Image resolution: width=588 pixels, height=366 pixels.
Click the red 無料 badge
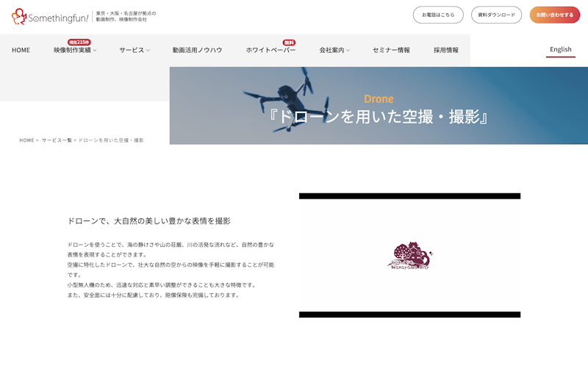pos(289,43)
